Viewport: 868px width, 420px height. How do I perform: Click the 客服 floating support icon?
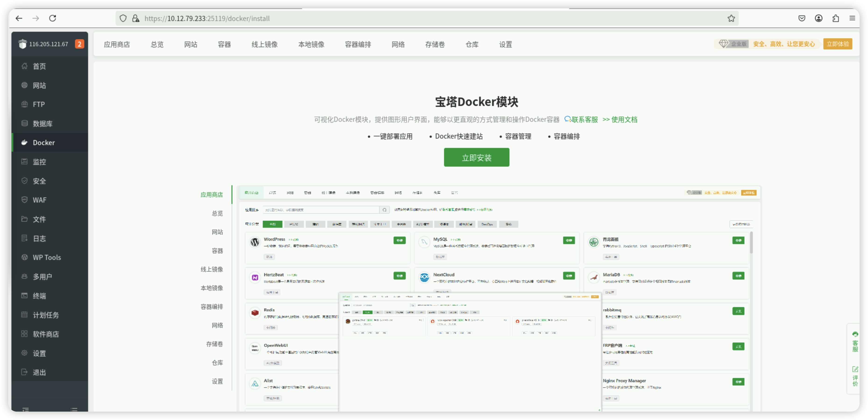point(855,342)
